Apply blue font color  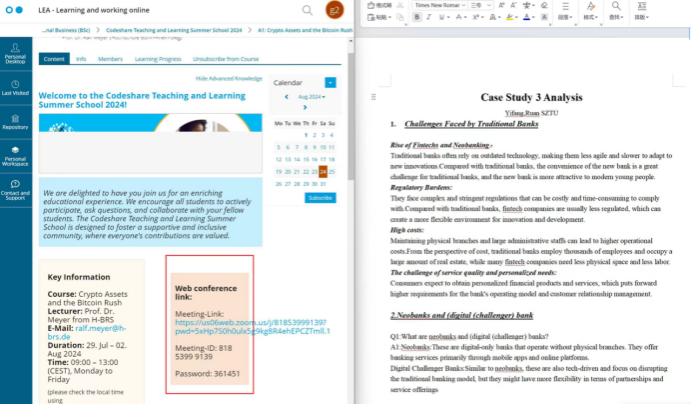pyautogui.click(x=527, y=17)
